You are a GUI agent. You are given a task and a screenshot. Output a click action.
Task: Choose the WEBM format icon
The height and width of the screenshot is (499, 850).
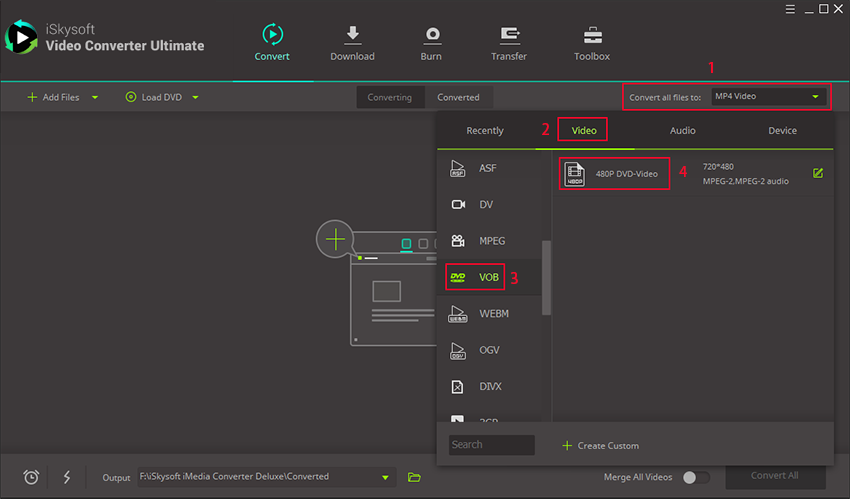tap(458, 314)
